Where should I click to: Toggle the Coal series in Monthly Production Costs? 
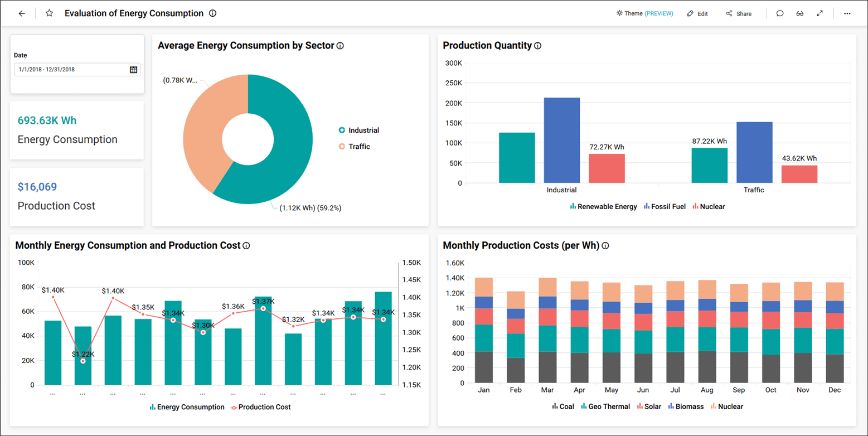coord(564,406)
